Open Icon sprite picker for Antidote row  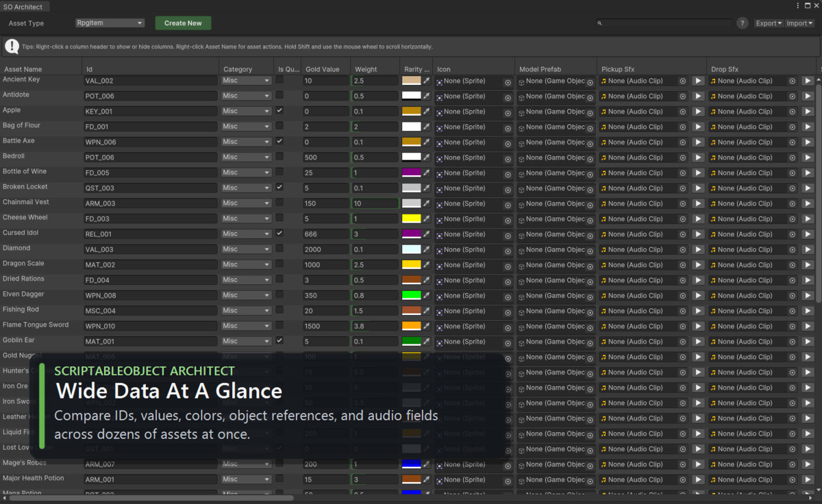(x=508, y=97)
